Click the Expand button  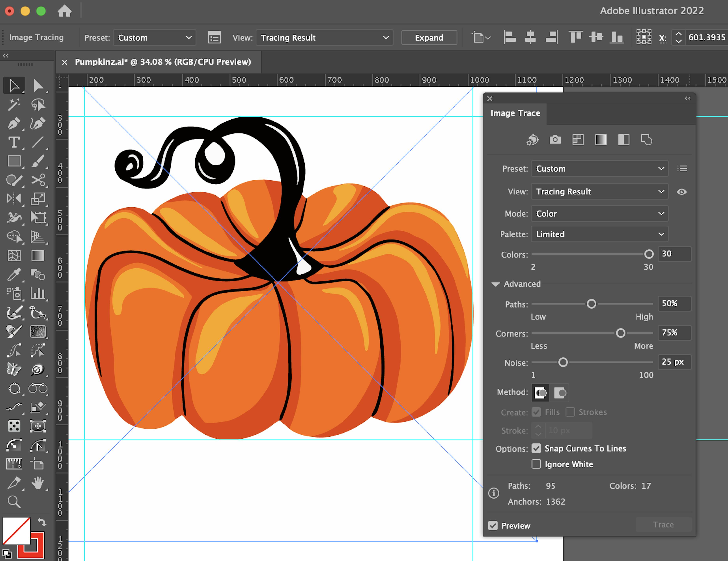tap(429, 37)
